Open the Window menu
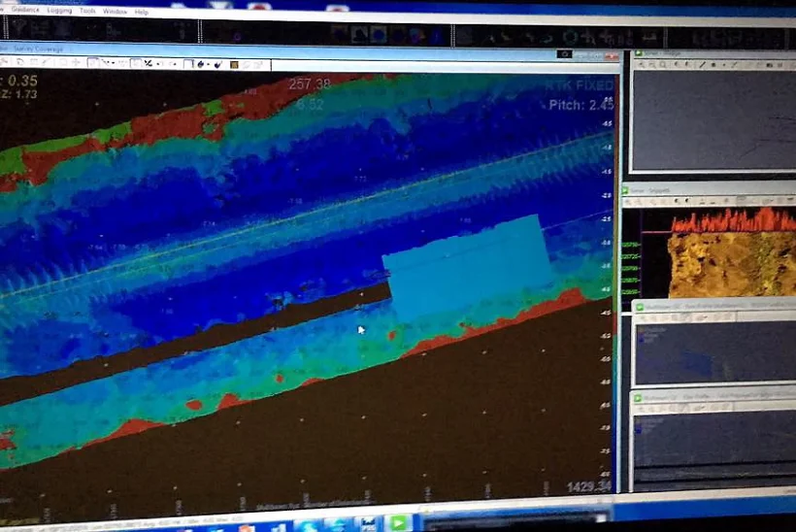The height and width of the screenshot is (532, 796). 115,12
